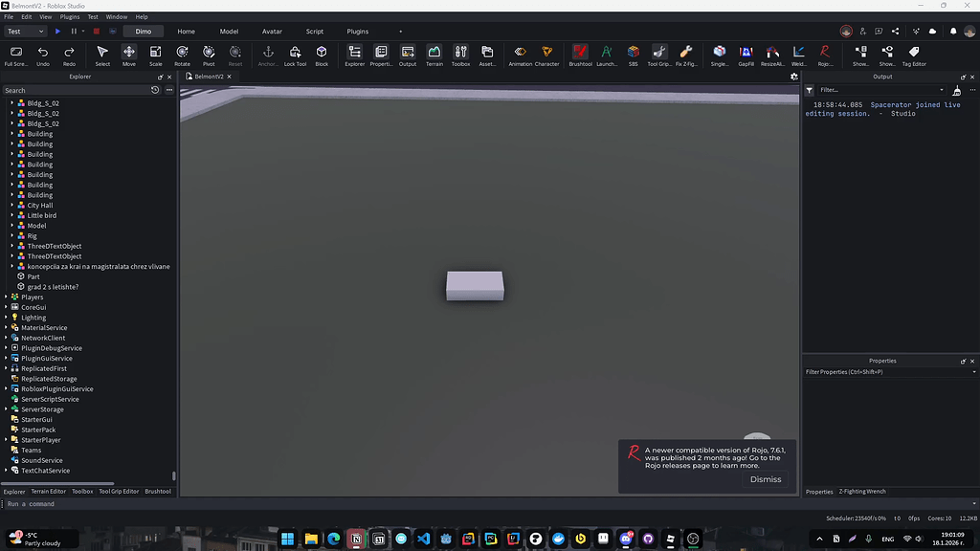Stop the playtest with the red square
980x551 pixels.
[97, 32]
